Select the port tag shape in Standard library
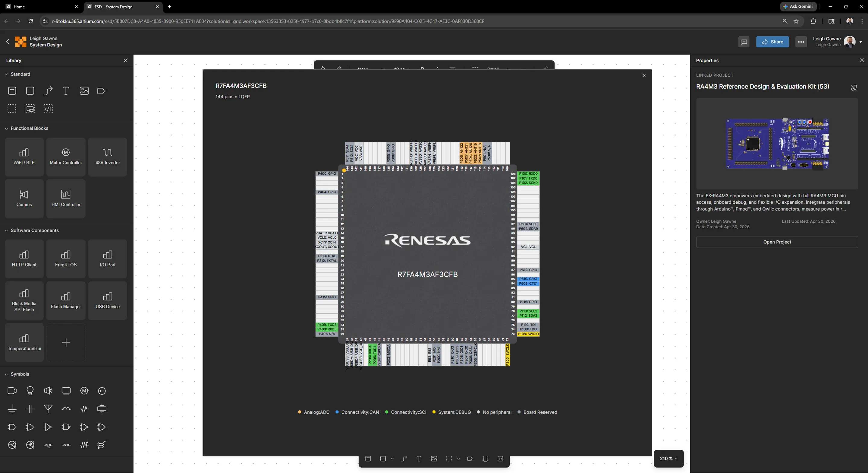Image resolution: width=868 pixels, height=473 pixels. coord(102,91)
